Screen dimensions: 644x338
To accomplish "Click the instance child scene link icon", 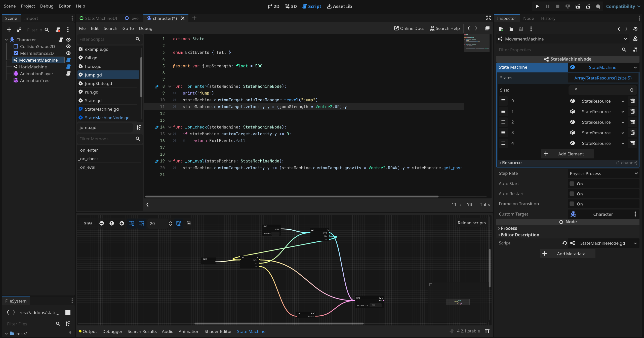I will [19, 30].
